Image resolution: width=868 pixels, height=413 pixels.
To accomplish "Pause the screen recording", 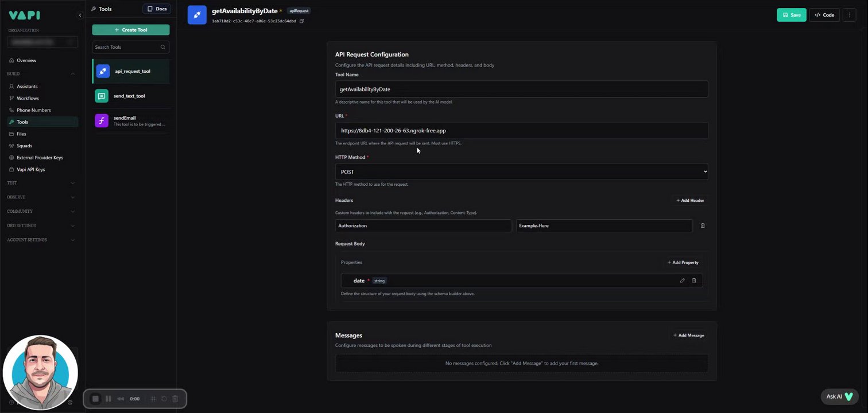I will tap(108, 399).
